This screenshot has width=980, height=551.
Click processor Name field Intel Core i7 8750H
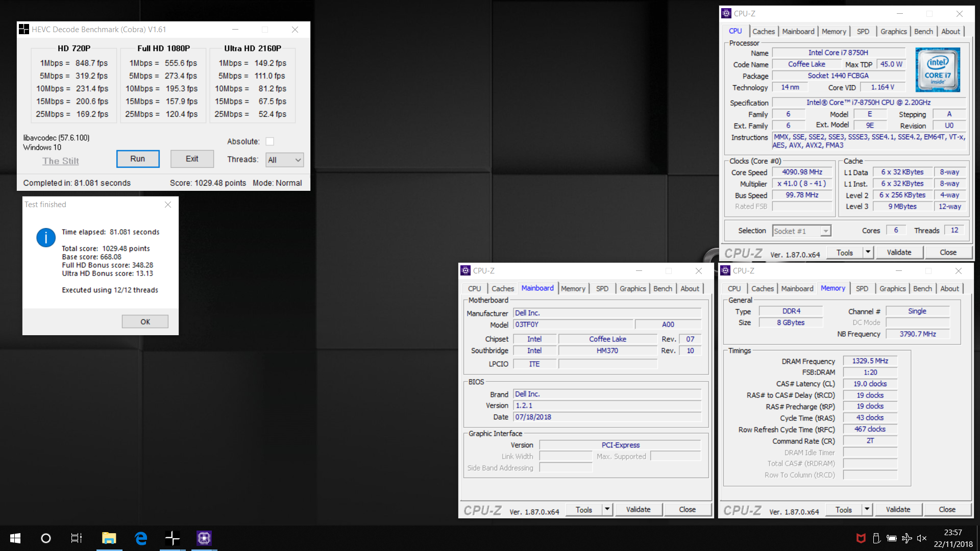[x=838, y=53]
